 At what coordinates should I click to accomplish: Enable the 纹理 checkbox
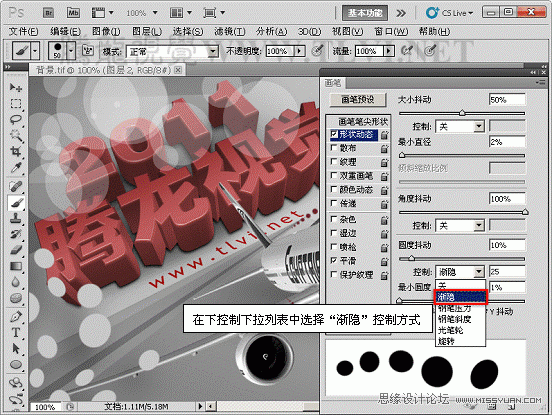[x=334, y=162]
